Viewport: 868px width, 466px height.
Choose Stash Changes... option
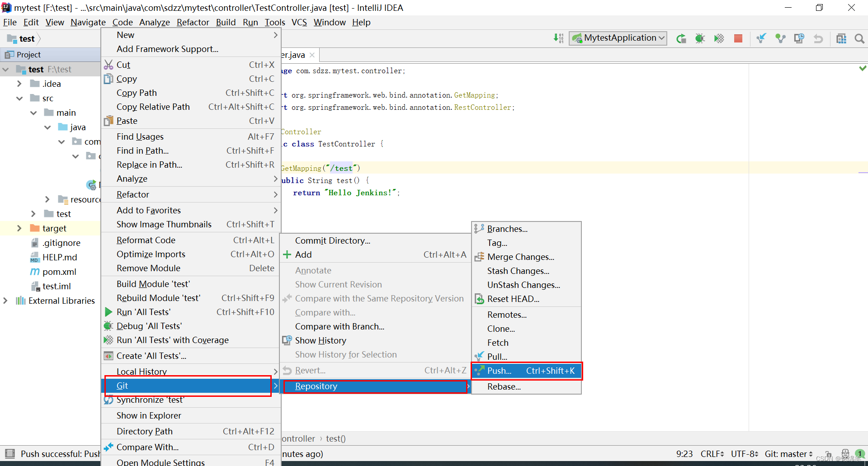(x=526, y=271)
